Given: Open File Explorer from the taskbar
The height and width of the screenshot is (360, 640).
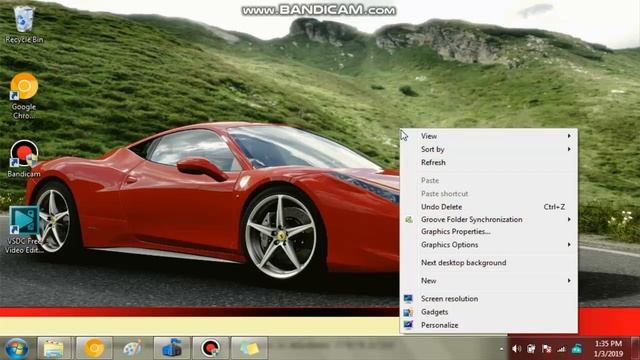Looking at the screenshot, I should point(55,348).
